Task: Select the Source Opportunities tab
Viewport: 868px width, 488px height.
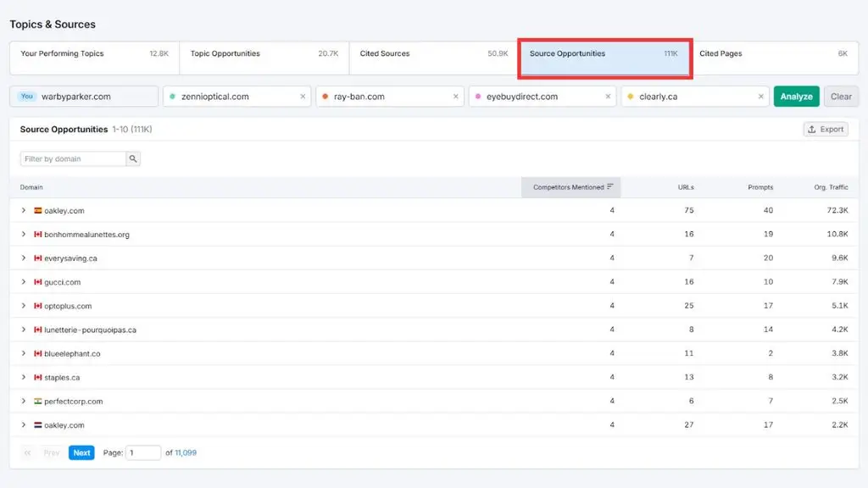Action: pyautogui.click(x=604, y=58)
